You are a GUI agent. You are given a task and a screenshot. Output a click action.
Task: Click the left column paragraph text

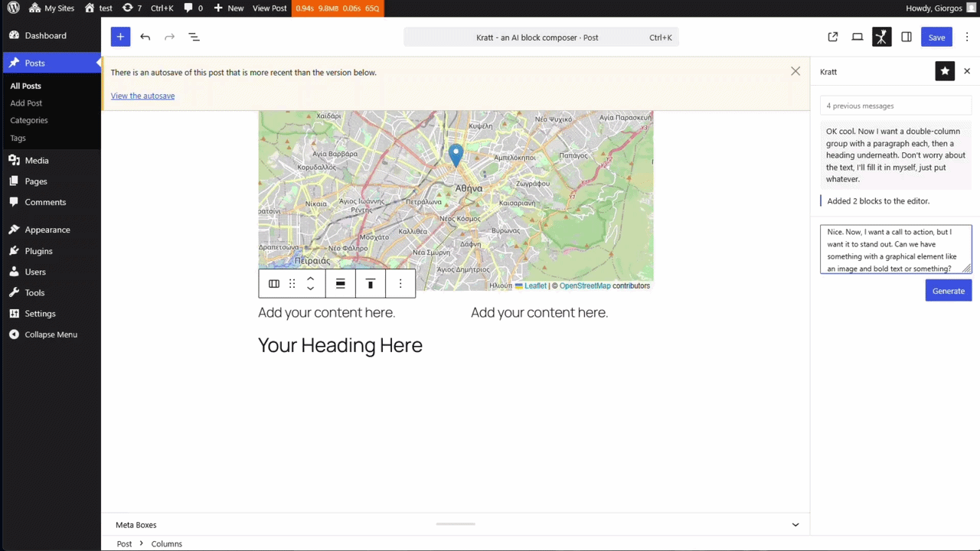(326, 312)
